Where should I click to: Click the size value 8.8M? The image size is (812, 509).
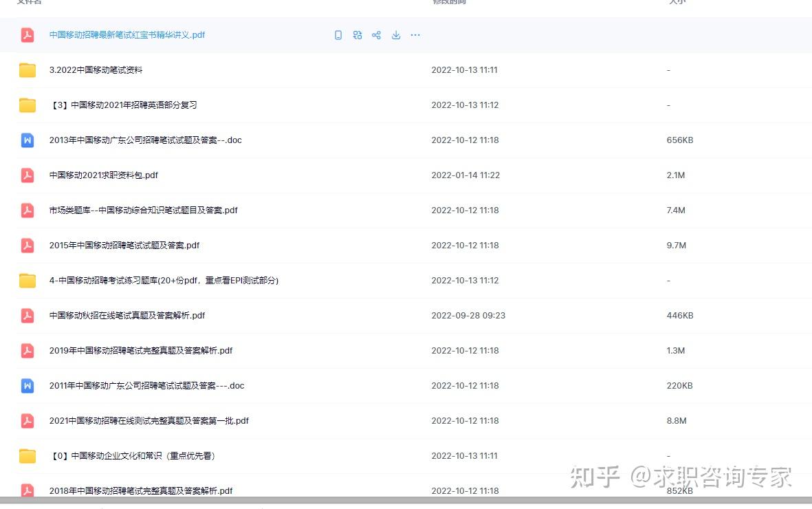click(677, 421)
